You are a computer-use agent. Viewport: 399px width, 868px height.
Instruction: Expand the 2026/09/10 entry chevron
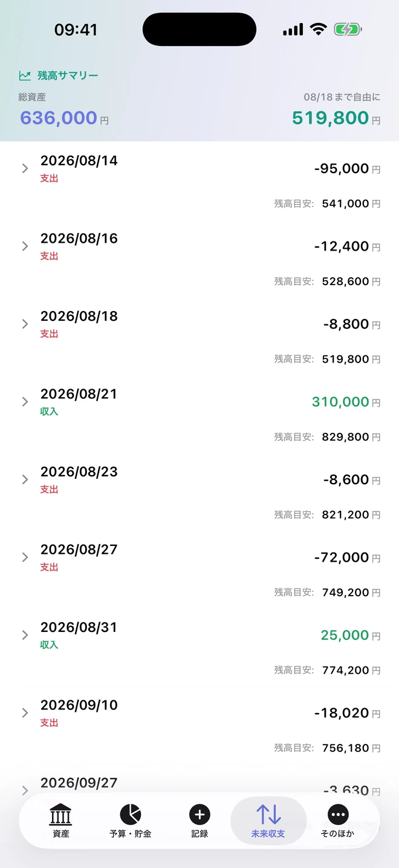pyautogui.click(x=25, y=712)
